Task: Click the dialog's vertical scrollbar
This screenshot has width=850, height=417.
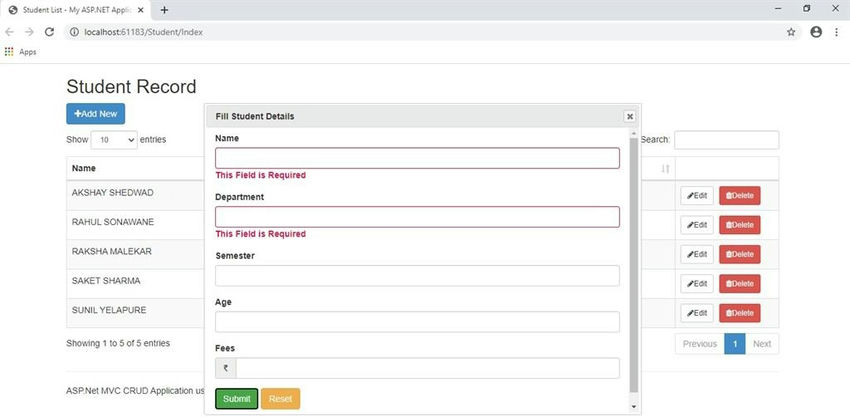Action: coord(633,260)
